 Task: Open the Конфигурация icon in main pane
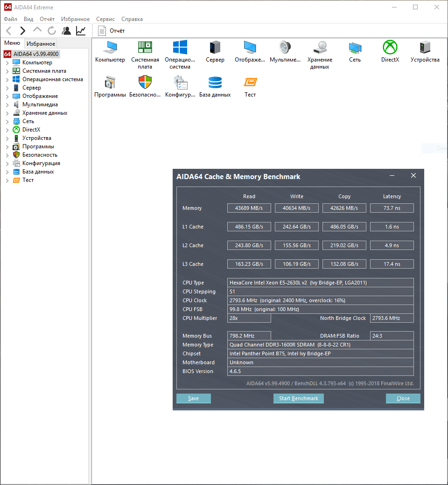pyautogui.click(x=180, y=87)
